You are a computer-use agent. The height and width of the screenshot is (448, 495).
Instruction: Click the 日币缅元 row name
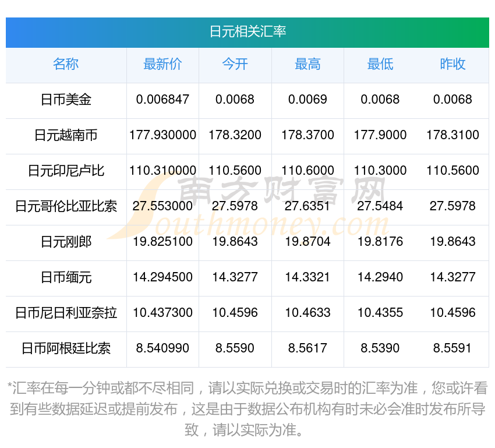pos(66,277)
